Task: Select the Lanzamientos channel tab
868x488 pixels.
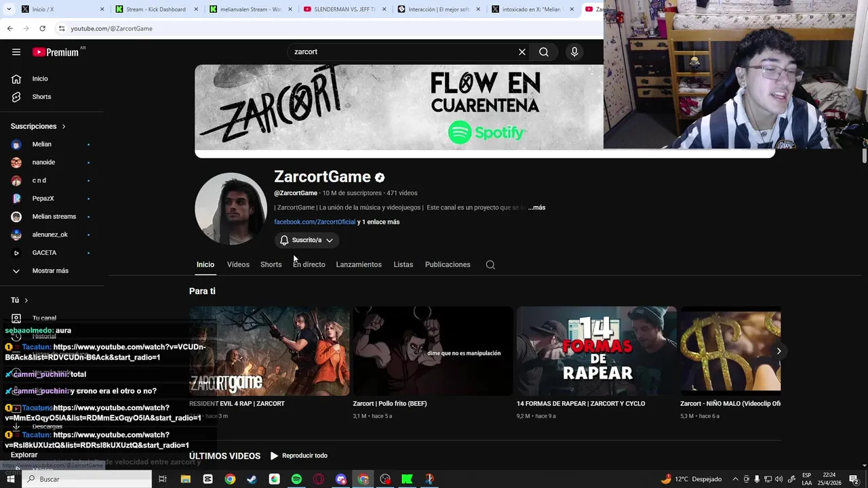Action: [359, 264]
